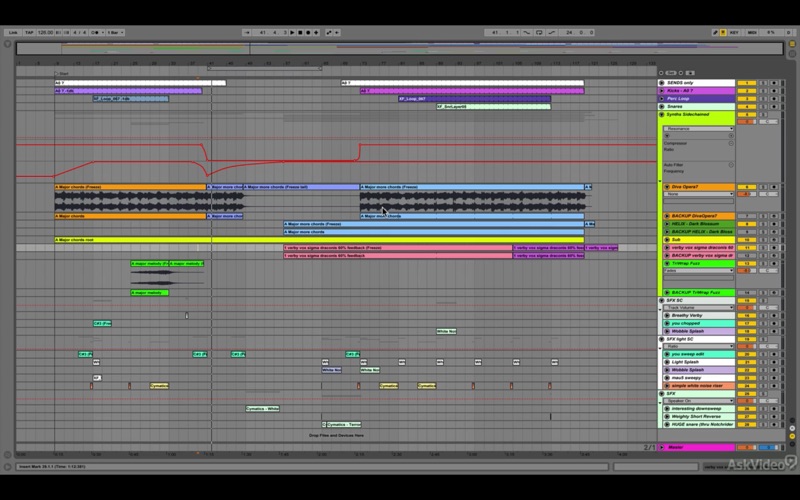Open the Resonance automation parameter dropdown
Screen dimensions: 800x500
coord(698,129)
